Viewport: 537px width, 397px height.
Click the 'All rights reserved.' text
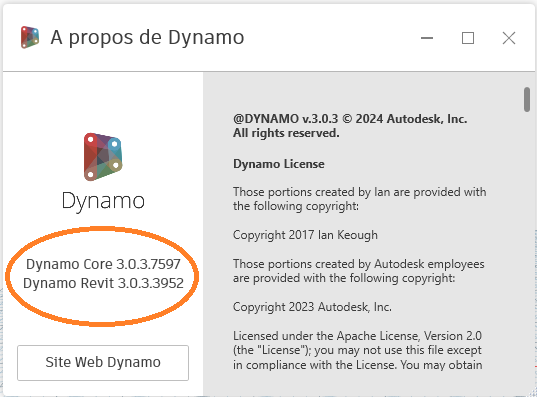click(x=286, y=133)
